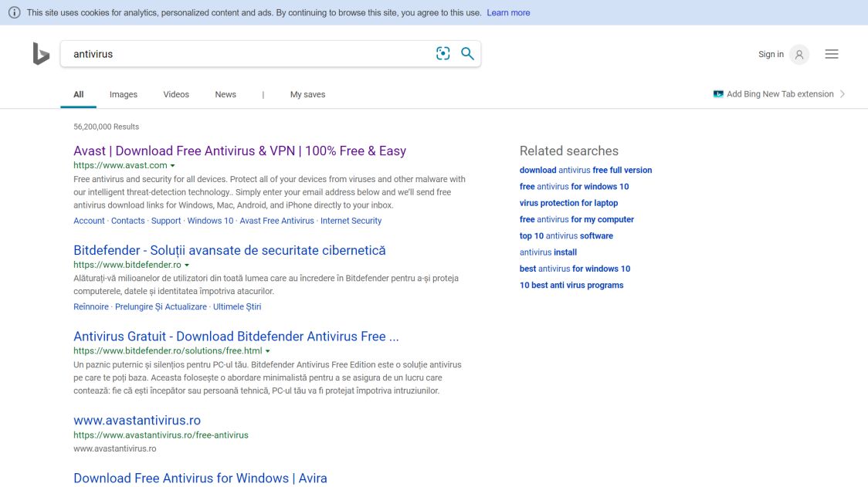This screenshot has height=487, width=868.
Task: Select the All tab
Action: (x=79, y=95)
